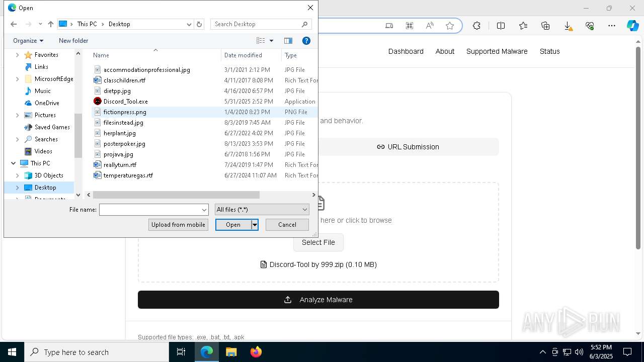Open the notification center icon
The image size is (644, 362).
[x=627, y=352]
